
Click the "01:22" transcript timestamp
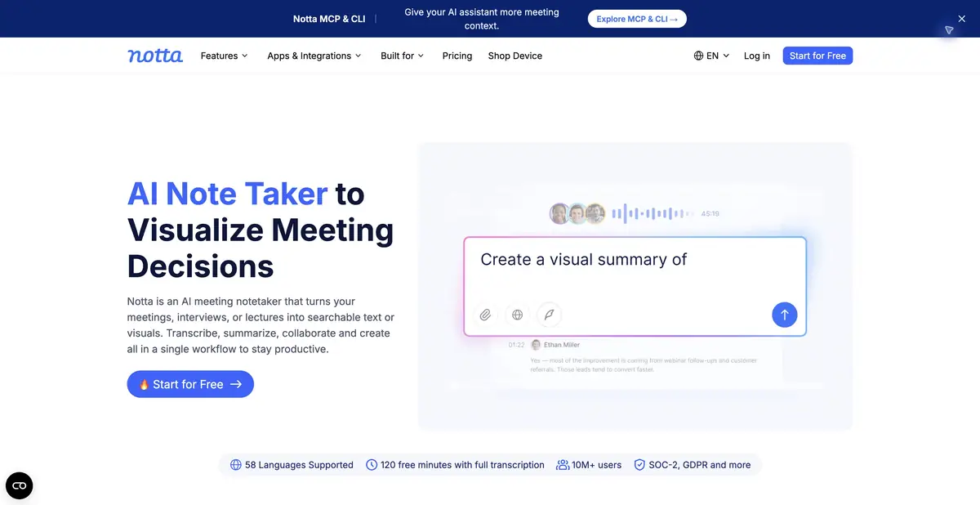click(x=516, y=345)
